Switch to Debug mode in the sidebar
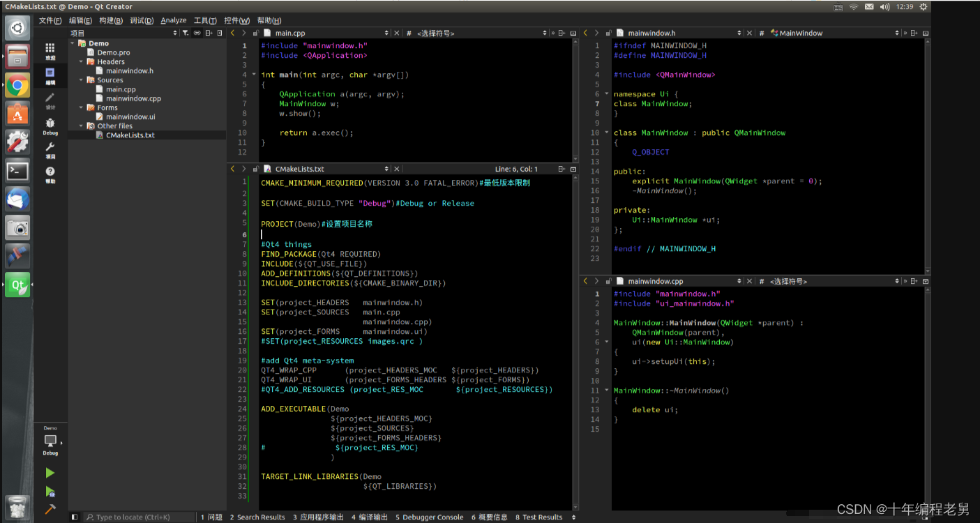The height and width of the screenshot is (523, 980). [x=50, y=126]
